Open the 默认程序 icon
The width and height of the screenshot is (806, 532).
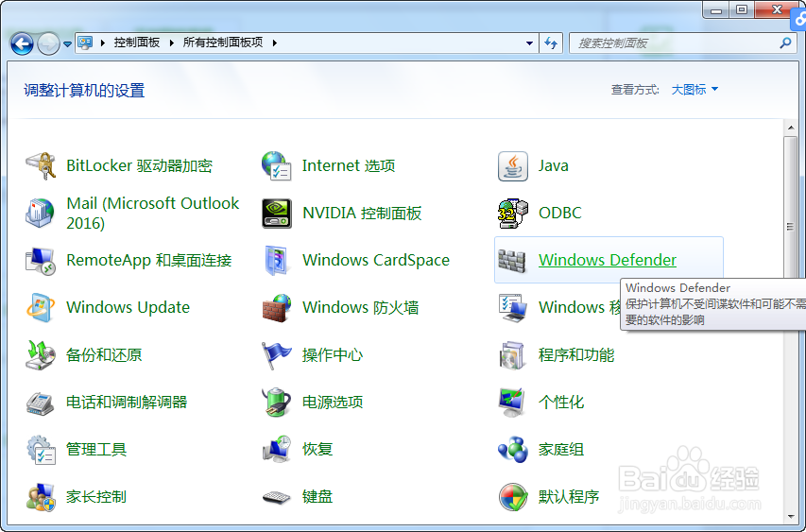[x=512, y=497]
